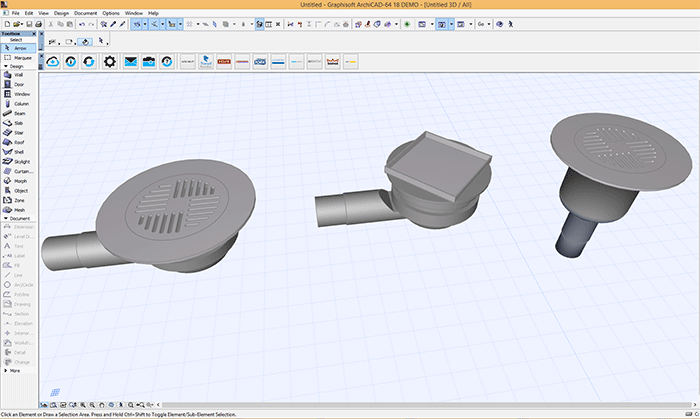
Task: Click the horizontal scrollbar at bottom
Action: click(426, 405)
